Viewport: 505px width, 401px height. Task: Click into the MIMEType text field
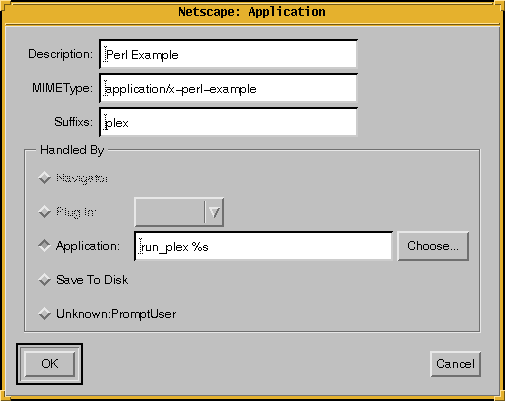point(228,88)
